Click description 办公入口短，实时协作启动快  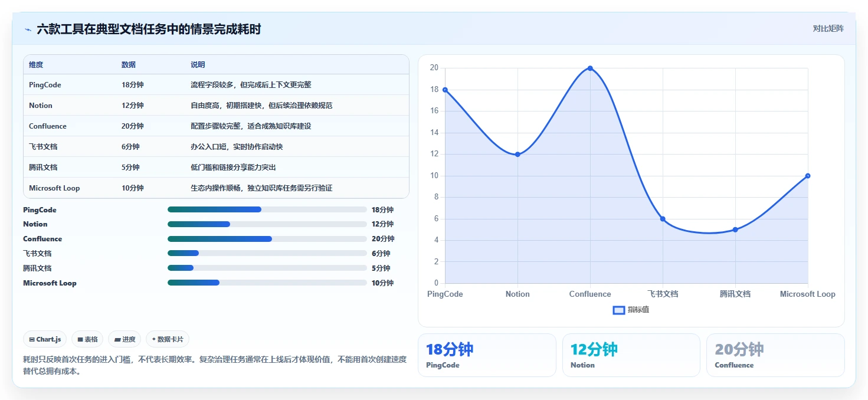(237, 147)
